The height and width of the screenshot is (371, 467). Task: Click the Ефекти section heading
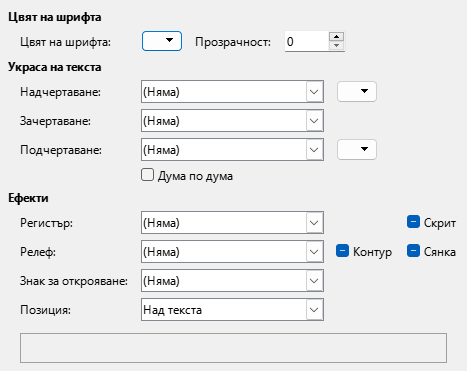coord(28,198)
